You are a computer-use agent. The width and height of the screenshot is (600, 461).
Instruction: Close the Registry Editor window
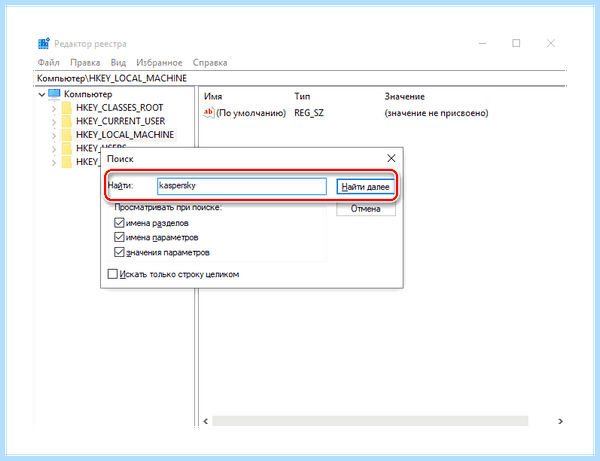point(551,43)
